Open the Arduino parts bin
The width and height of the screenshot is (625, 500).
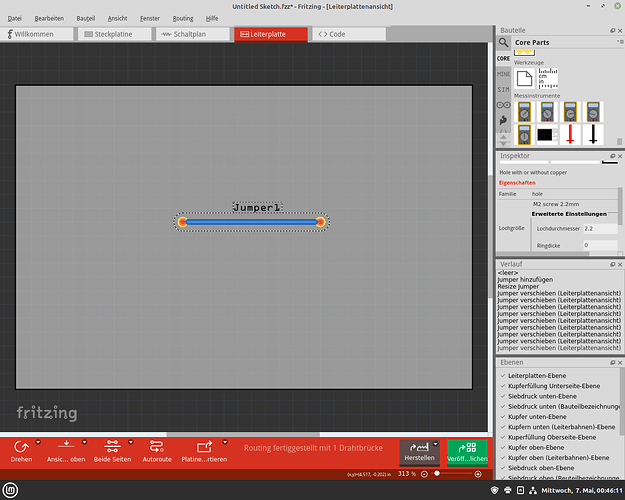[x=503, y=105]
